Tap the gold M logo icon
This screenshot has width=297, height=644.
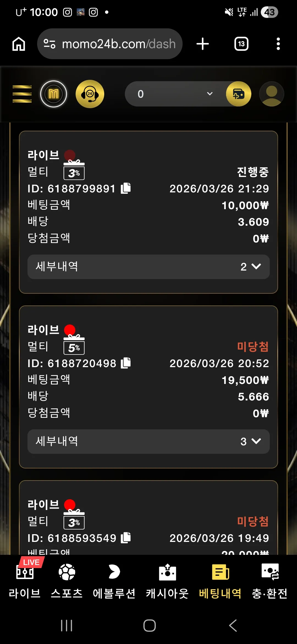pos(54,94)
